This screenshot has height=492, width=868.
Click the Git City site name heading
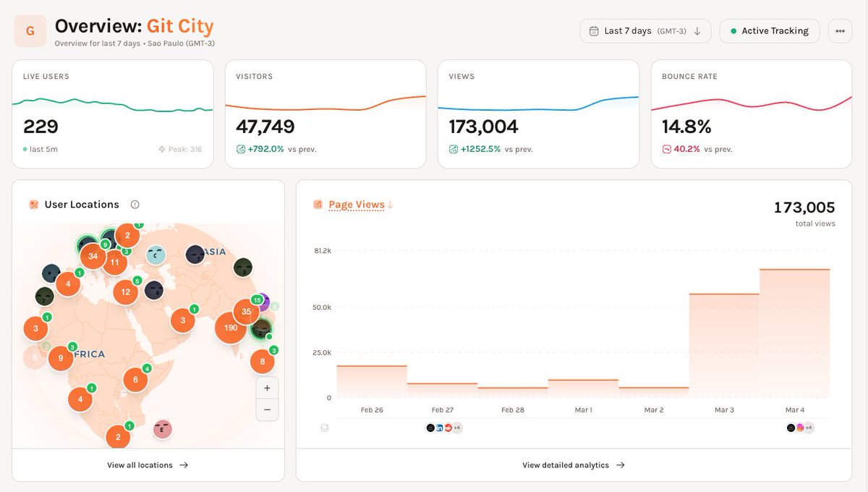(180, 27)
